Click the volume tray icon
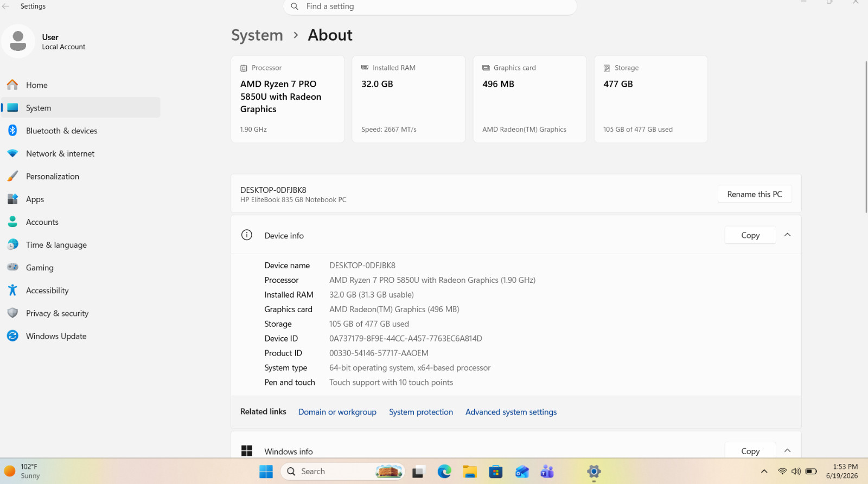Viewport: 868px width, 484px height. pos(796,472)
